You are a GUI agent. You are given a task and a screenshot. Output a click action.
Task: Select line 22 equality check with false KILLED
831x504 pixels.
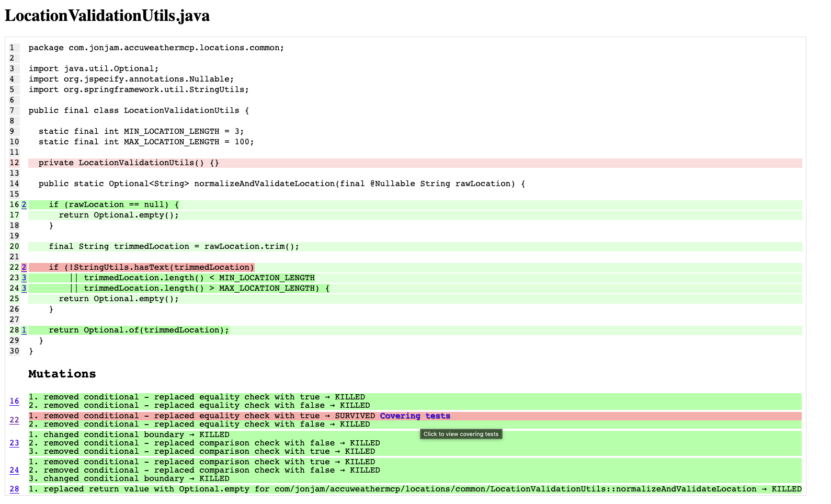199,425
